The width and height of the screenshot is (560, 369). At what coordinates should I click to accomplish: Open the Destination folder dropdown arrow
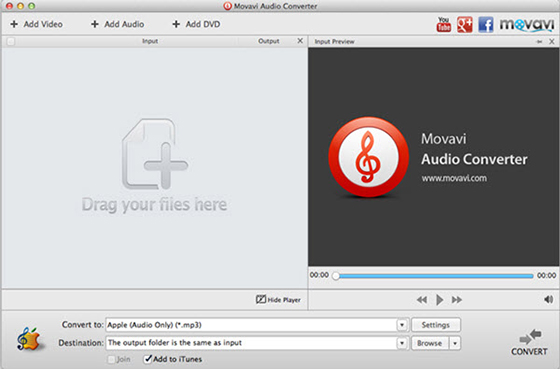click(402, 343)
